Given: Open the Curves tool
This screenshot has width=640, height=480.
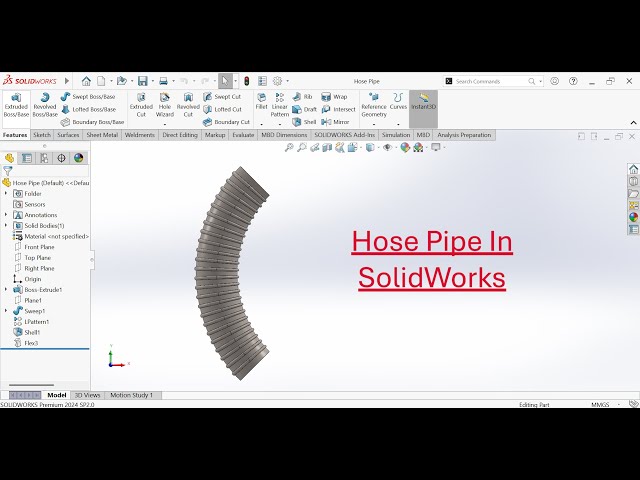Looking at the screenshot, I should (398, 101).
